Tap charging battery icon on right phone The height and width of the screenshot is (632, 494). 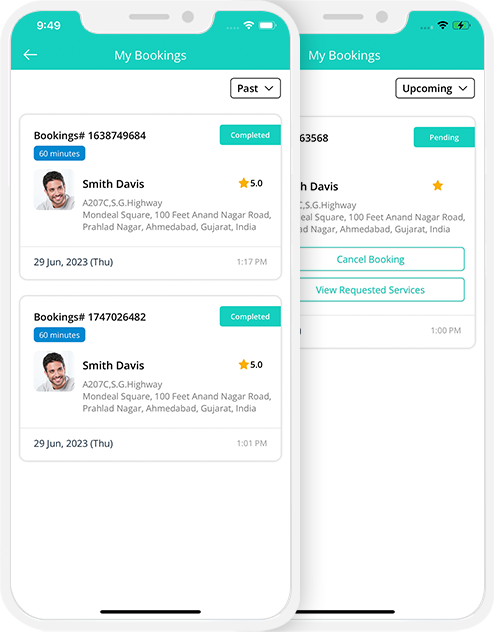[461, 26]
